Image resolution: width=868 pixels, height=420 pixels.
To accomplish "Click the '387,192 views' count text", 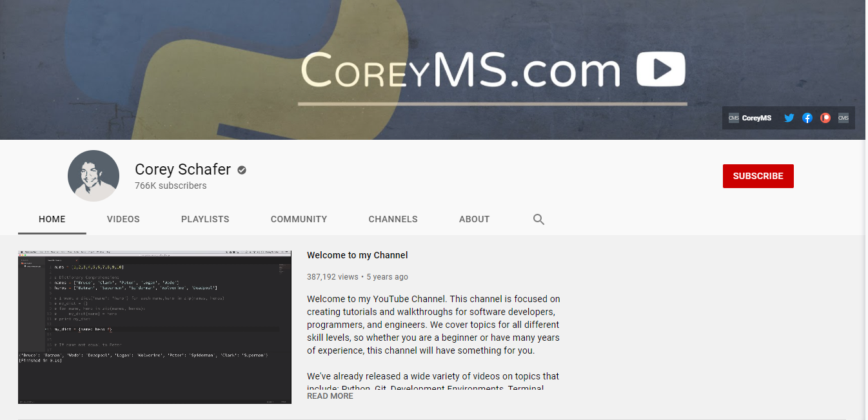I will [333, 277].
